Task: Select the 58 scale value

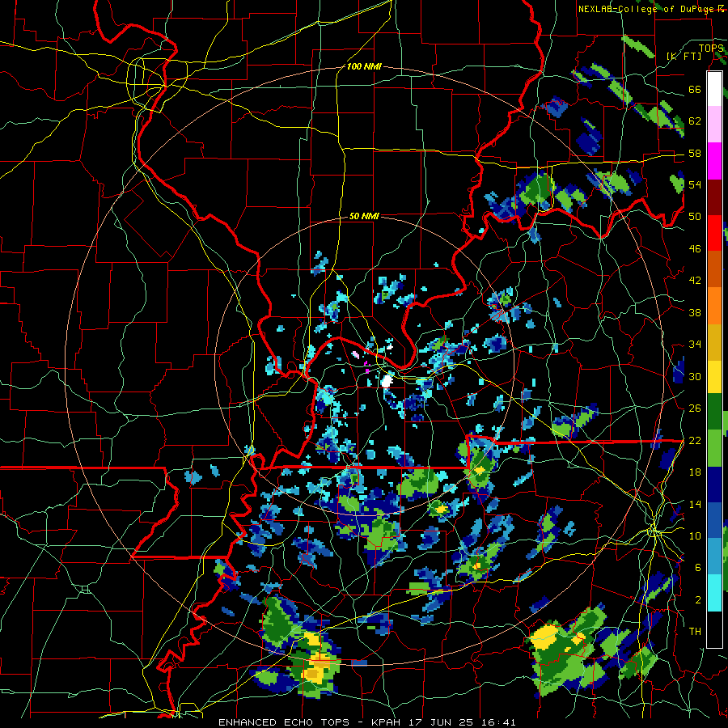Action: tap(695, 153)
